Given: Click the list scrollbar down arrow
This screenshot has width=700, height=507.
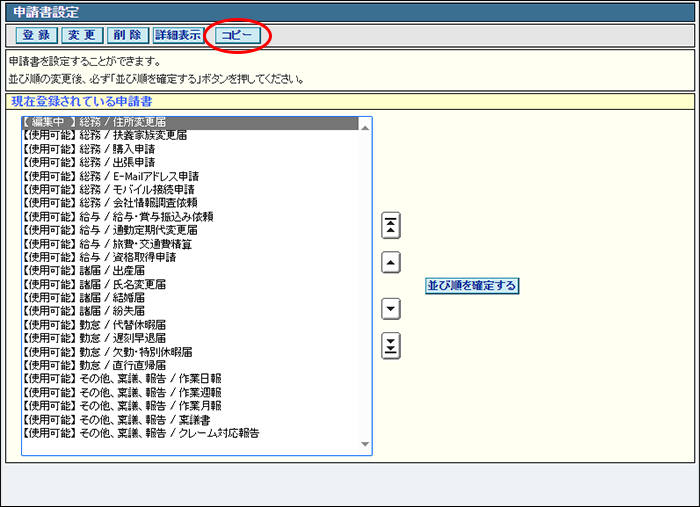Looking at the screenshot, I should (x=365, y=444).
